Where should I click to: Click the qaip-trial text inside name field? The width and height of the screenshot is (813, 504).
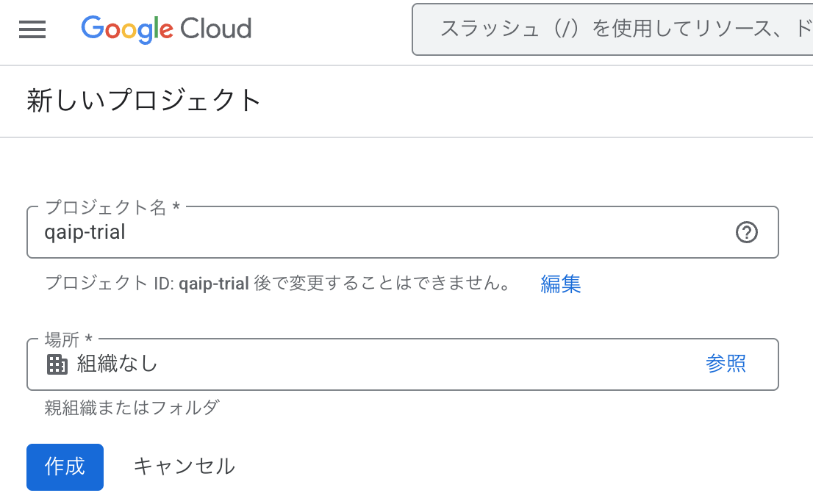85,233
